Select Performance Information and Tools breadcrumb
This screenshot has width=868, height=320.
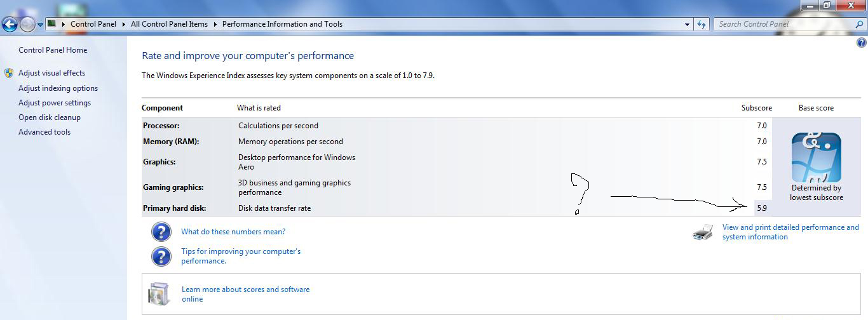(282, 24)
